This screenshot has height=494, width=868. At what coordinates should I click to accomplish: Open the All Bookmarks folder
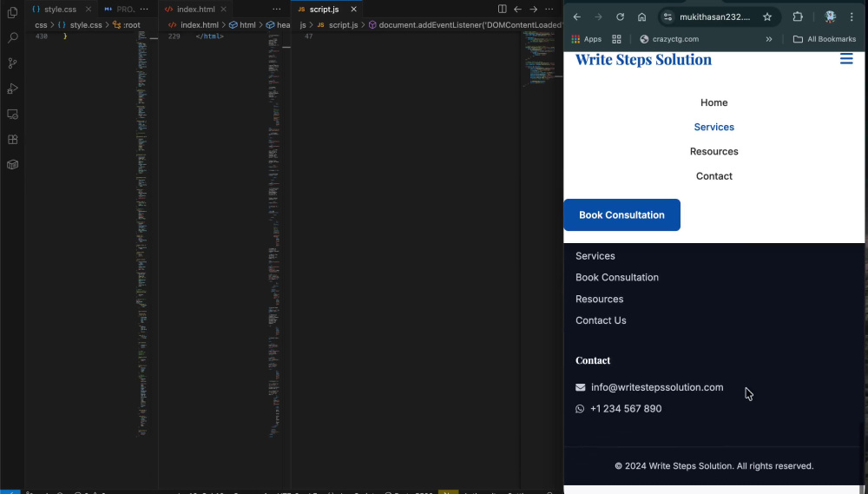825,39
